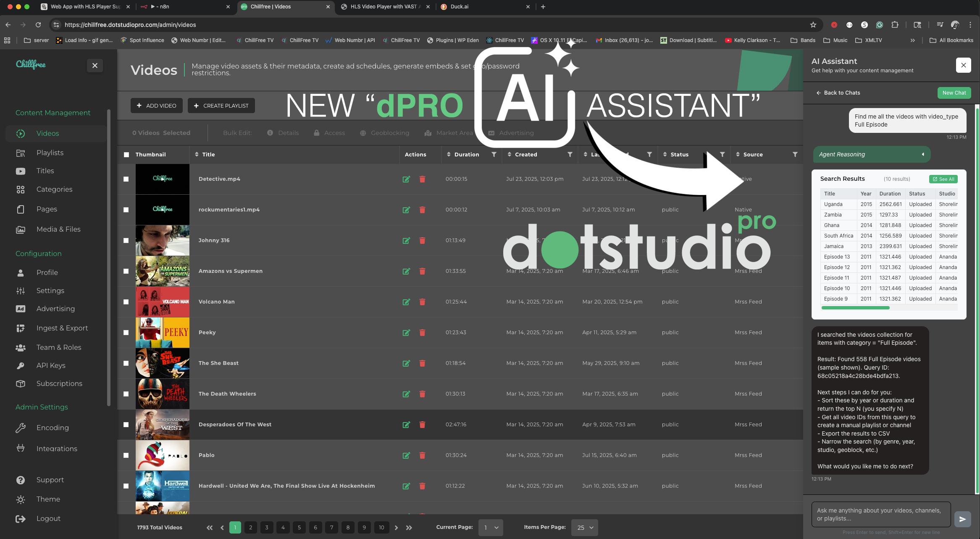The height and width of the screenshot is (539, 980).
Task: Open API Keys in the sidebar
Action: (50, 365)
